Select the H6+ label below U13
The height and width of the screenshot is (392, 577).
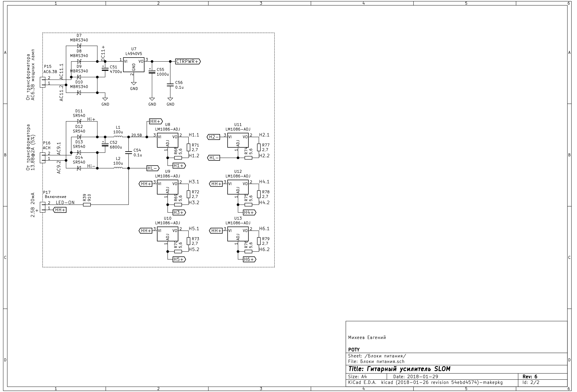click(x=249, y=260)
